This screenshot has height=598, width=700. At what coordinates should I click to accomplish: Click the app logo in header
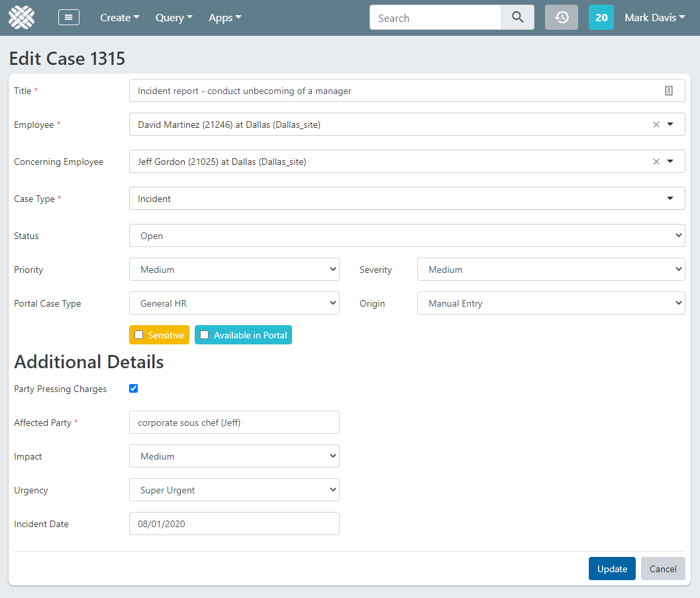coord(22,18)
